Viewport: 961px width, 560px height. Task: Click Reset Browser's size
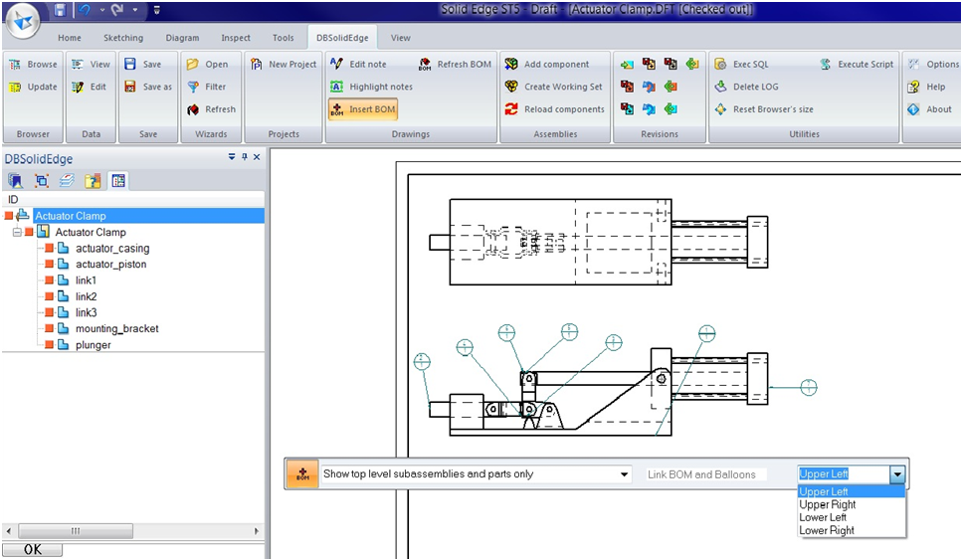[764, 109]
